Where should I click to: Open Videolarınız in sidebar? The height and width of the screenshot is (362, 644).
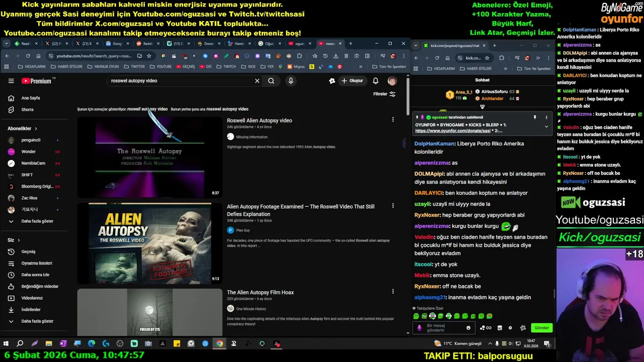click(33, 298)
